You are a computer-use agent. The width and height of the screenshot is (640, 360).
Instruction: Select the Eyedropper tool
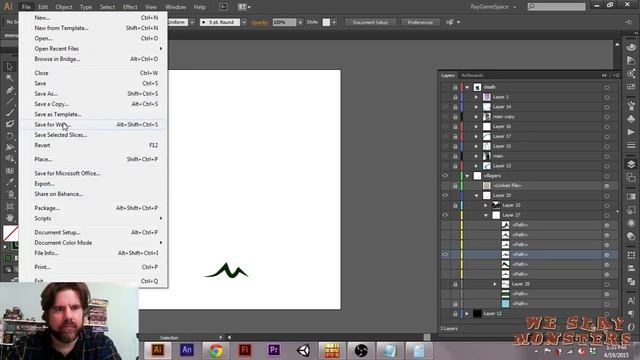(x=10, y=182)
